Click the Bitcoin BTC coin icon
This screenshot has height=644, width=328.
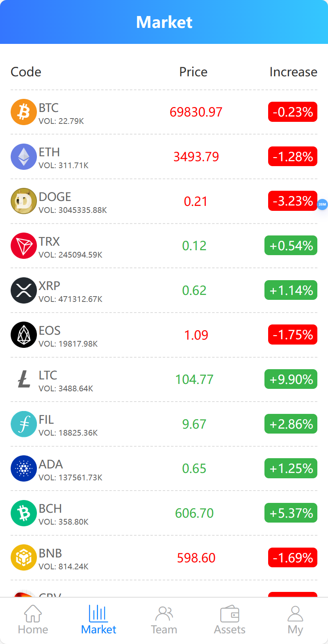pyautogui.click(x=24, y=112)
